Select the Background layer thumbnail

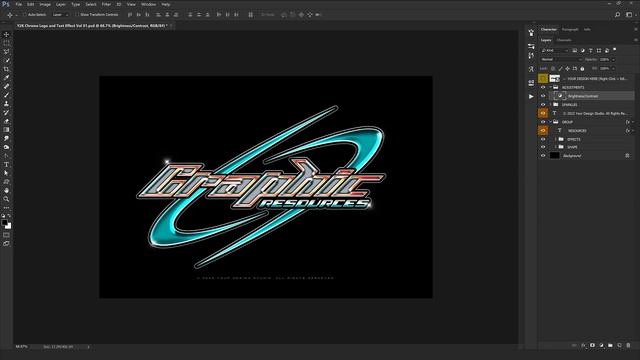coord(554,156)
